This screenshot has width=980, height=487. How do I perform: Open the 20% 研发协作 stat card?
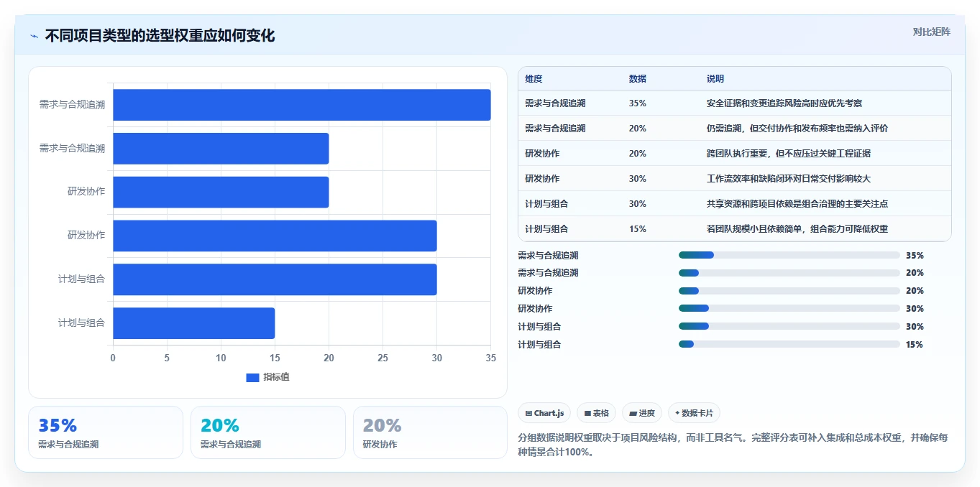pyautogui.click(x=430, y=432)
